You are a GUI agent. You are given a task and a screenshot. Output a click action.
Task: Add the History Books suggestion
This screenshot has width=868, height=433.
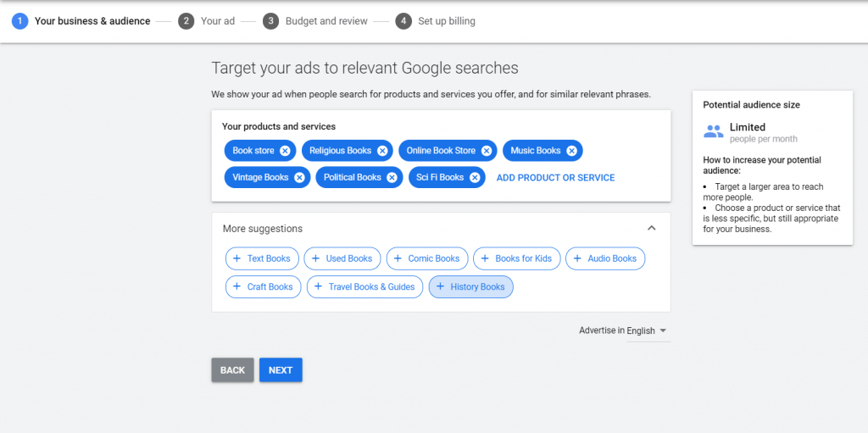coord(471,286)
